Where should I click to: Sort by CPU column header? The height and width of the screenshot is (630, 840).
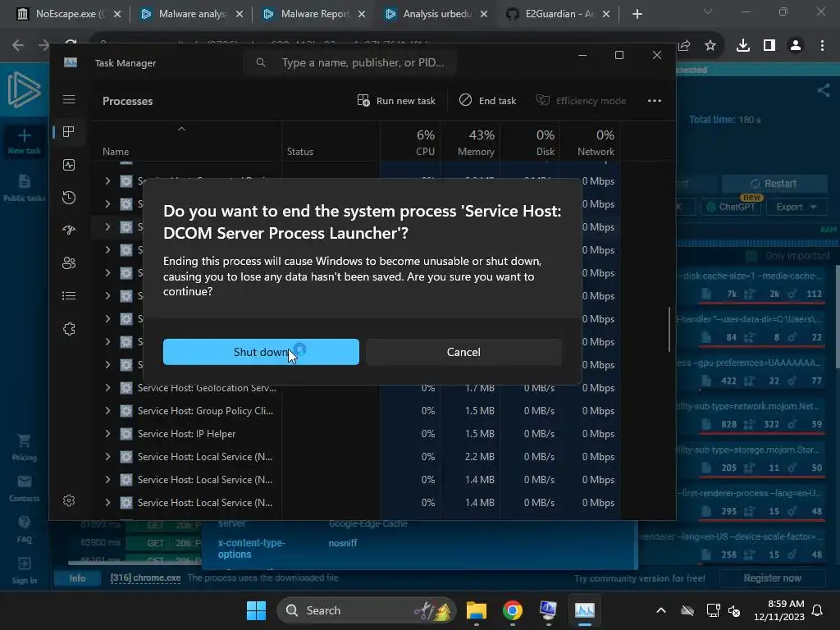click(410, 141)
